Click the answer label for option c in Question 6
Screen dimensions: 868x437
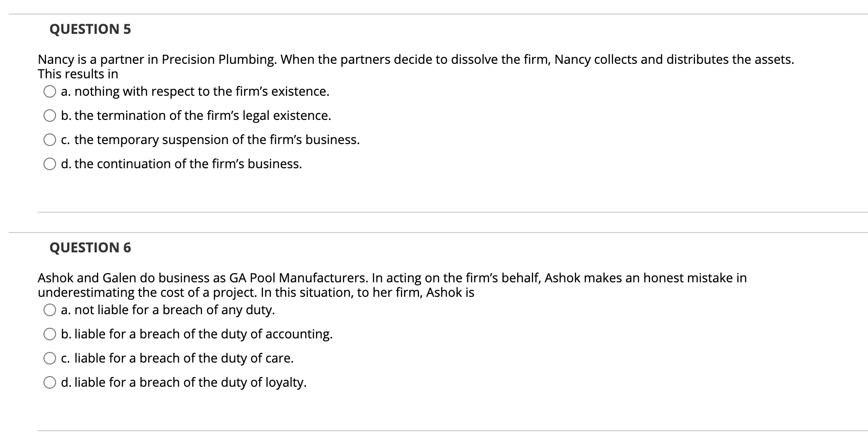[x=177, y=358]
